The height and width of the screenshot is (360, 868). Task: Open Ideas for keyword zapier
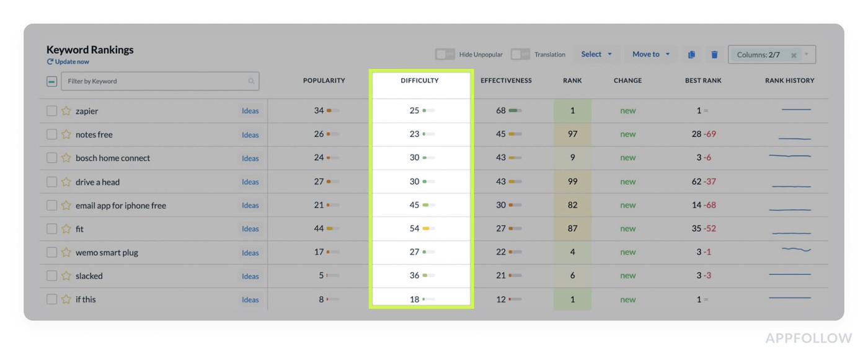pyautogui.click(x=250, y=111)
